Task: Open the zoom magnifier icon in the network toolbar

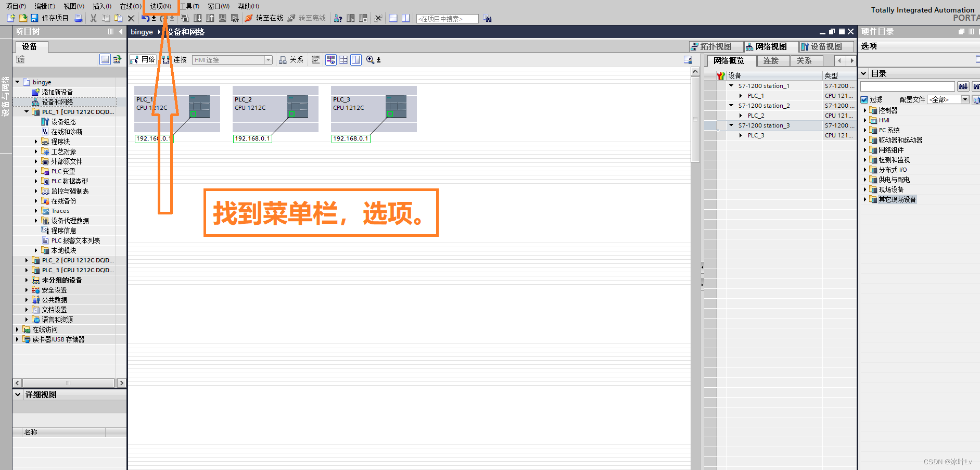Action: tap(371, 59)
